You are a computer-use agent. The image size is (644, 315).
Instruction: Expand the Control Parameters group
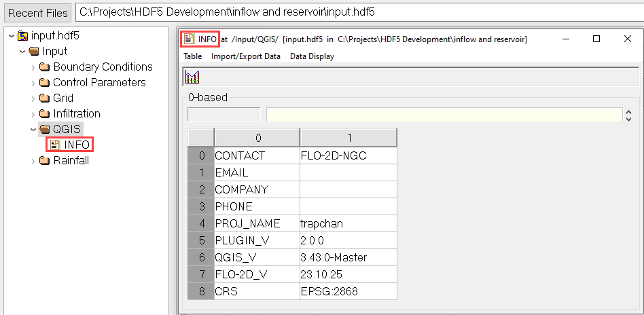coord(33,83)
